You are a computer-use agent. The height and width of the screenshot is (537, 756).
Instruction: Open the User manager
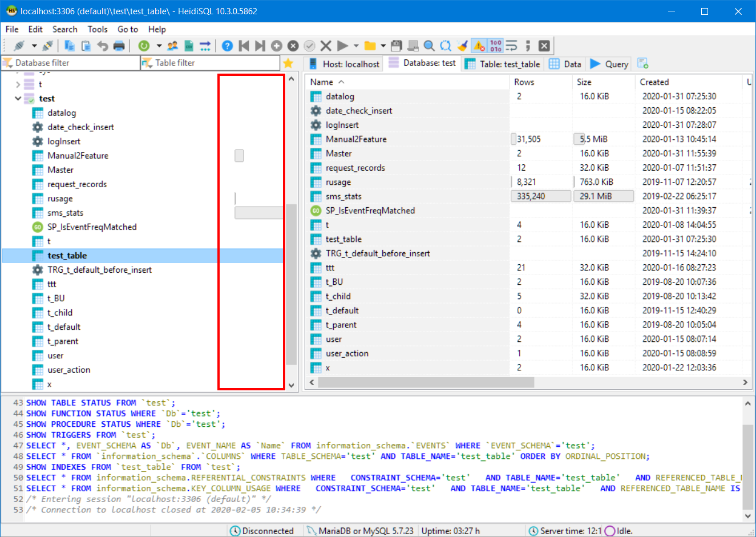tap(172, 46)
